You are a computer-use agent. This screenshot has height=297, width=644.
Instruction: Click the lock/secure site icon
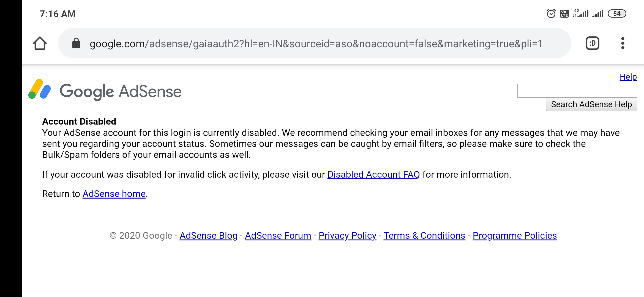pyautogui.click(x=76, y=44)
